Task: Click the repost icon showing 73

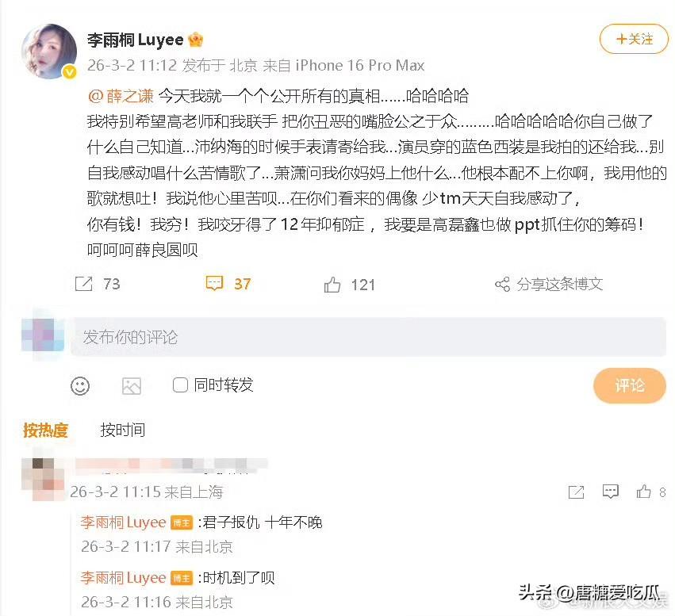Action: (84, 284)
